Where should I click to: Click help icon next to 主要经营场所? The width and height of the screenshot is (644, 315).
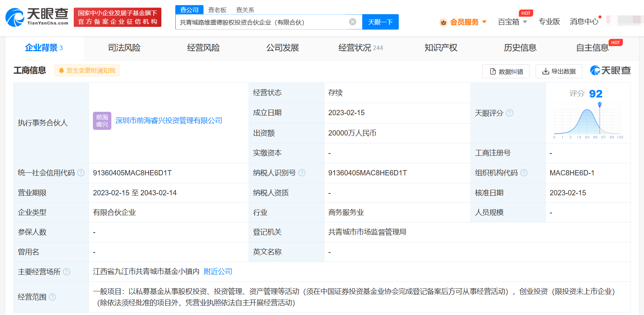click(x=67, y=272)
